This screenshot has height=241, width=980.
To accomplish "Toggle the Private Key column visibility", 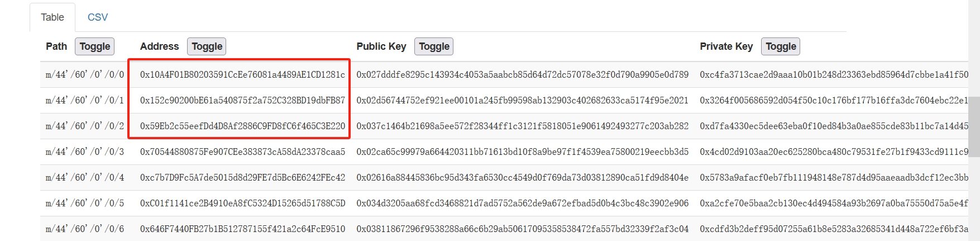I will click(x=781, y=46).
